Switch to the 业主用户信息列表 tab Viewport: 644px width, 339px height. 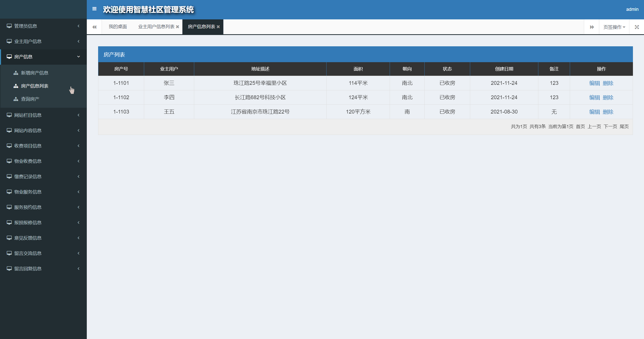point(156,27)
